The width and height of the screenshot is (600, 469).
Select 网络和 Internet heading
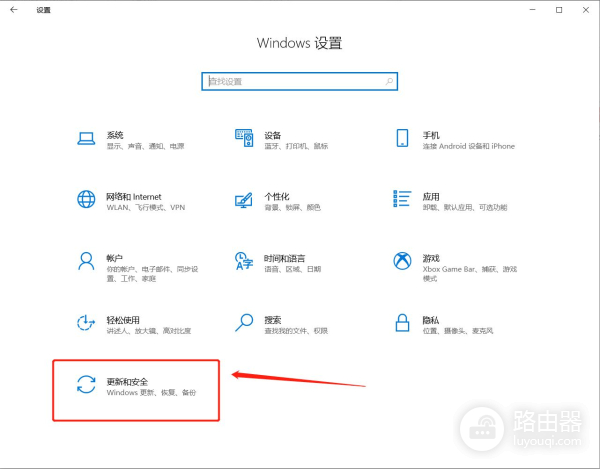tap(134, 197)
